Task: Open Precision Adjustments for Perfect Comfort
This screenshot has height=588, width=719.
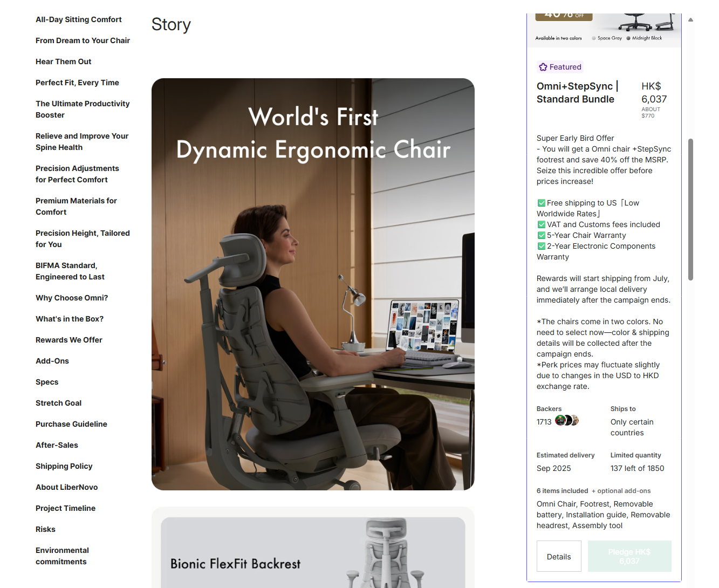Action: click(77, 174)
